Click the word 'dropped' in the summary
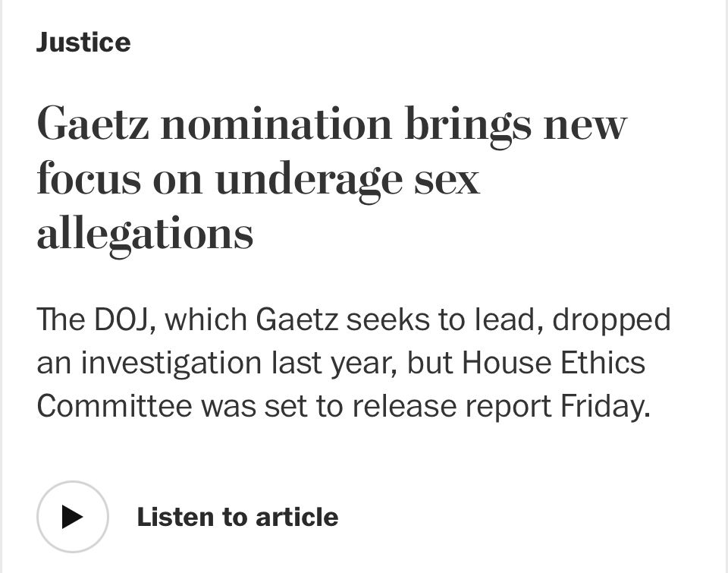The image size is (728, 573). click(611, 320)
